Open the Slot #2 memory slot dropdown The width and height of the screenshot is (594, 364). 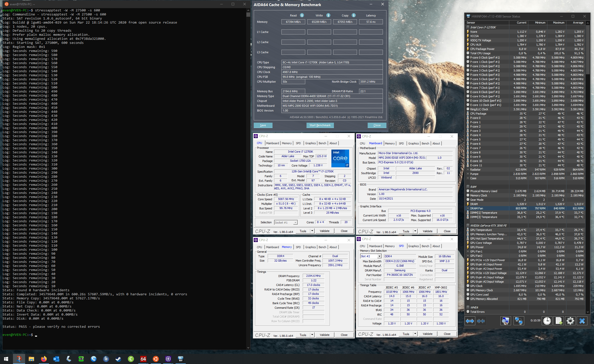click(379, 256)
